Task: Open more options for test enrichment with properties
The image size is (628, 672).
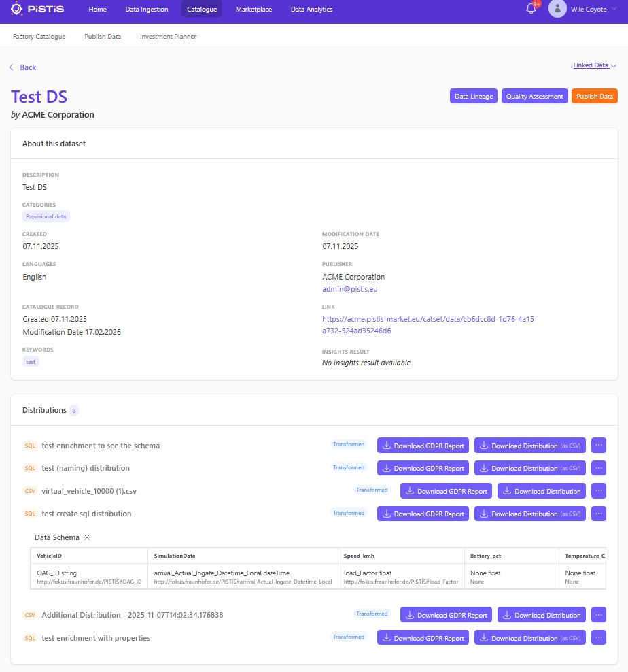Action: tap(599, 638)
